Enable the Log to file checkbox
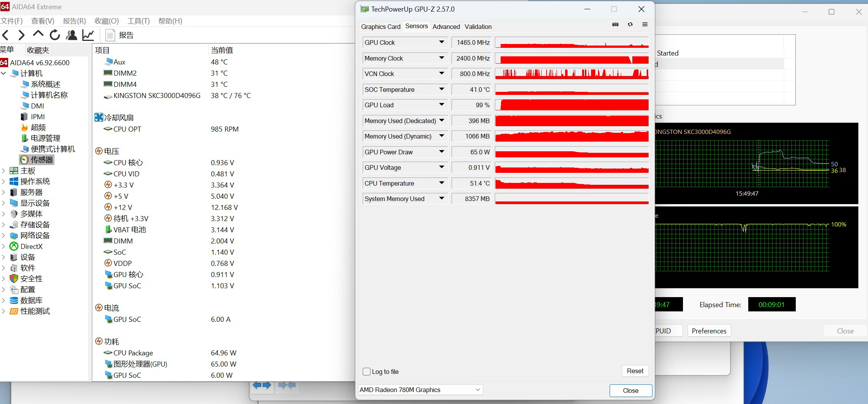This screenshot has height=404, width=868. click(x=367, y=372)
